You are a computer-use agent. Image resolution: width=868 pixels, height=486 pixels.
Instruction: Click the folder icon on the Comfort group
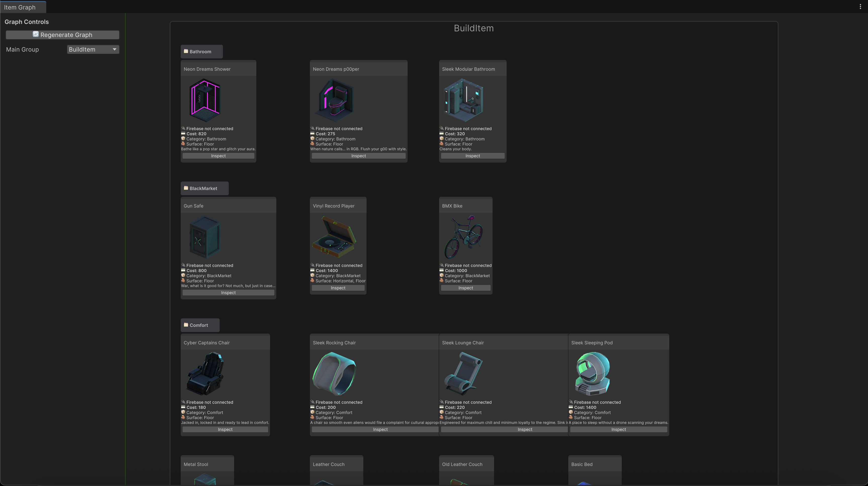tap(186, 325)
